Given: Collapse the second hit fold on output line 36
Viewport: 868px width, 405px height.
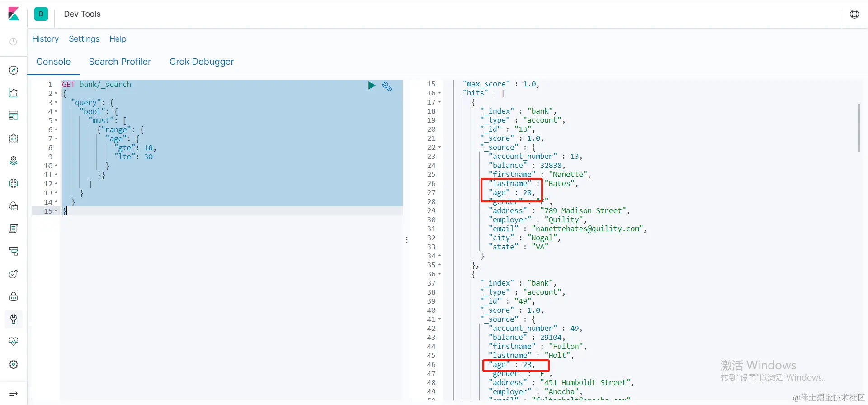Looking at the screenshot, I should point(439,274).
